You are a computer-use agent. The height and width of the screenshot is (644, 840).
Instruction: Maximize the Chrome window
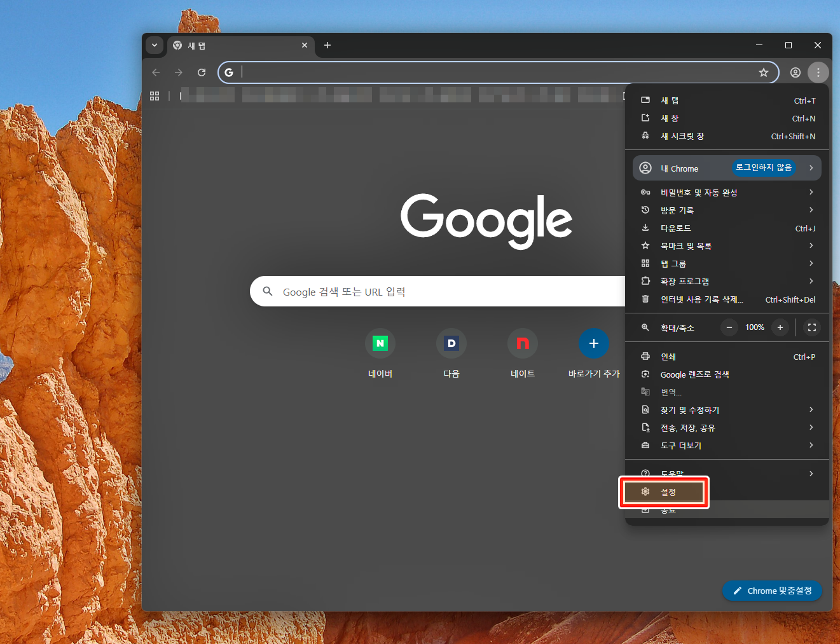pyautogui.click(x=788, y=45)
